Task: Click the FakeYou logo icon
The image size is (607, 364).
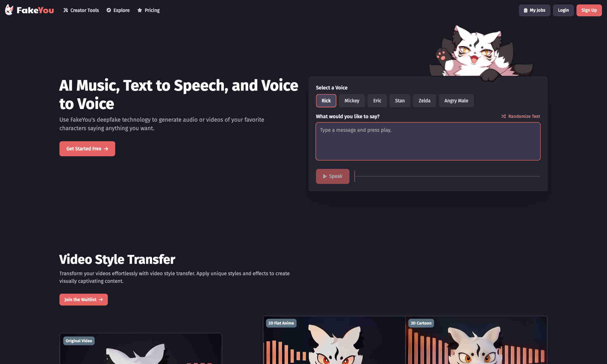Action: click(9, 10)
